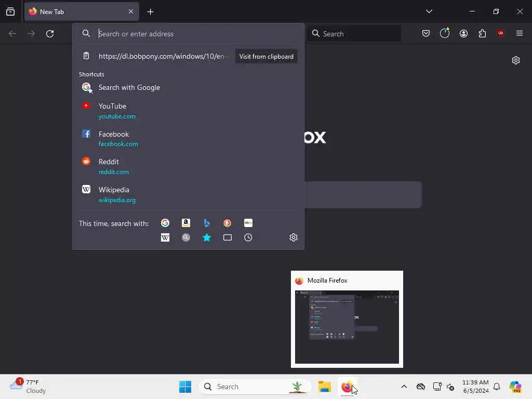Click the Mozilla Firefox window preview thumbnail

pos(347,327)
